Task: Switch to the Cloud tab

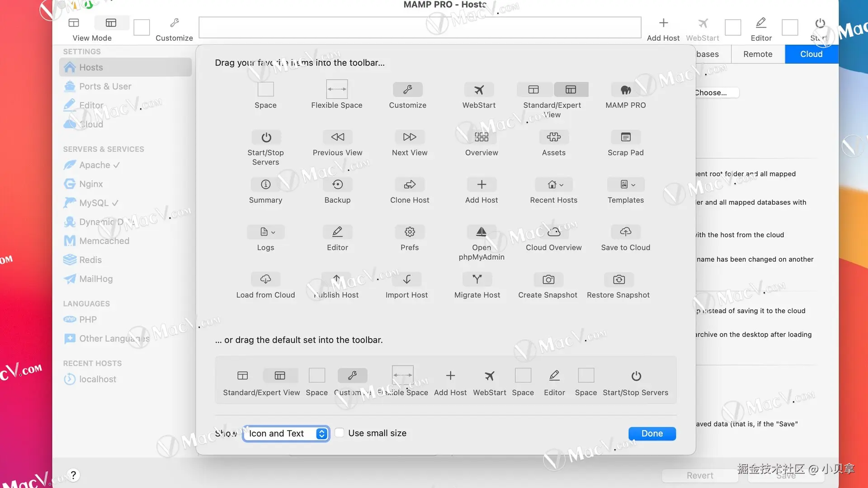Action: pos(811,54)
